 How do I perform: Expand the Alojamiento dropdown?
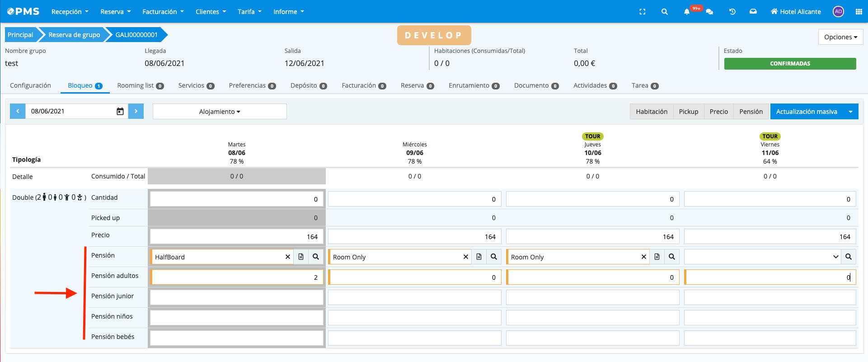[220, 112]
